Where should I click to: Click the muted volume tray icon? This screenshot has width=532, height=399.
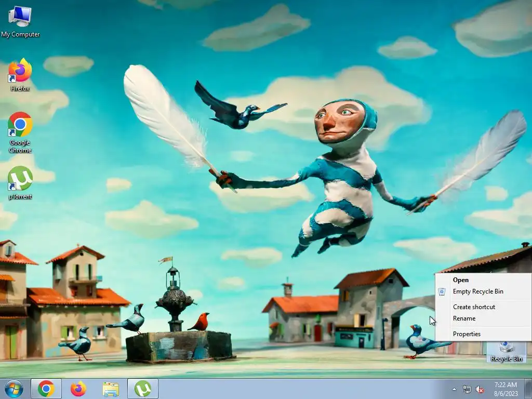(480, 390)
